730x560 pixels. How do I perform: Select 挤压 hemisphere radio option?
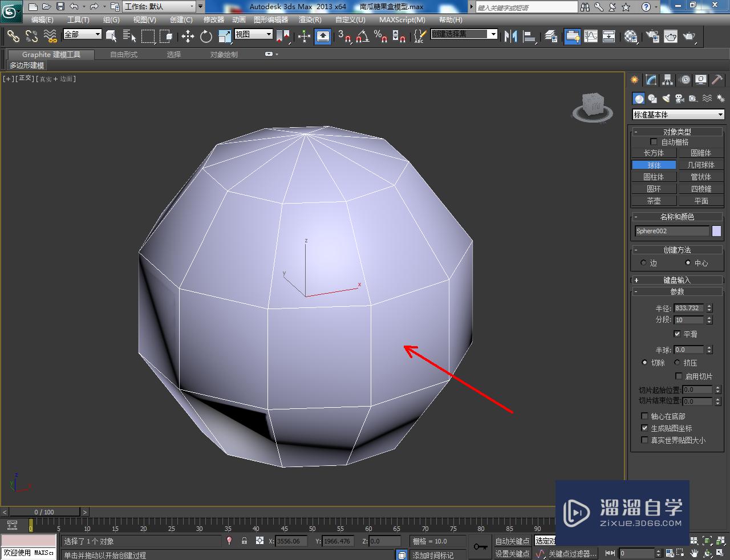pyautogui.click(x=678, y=363)
